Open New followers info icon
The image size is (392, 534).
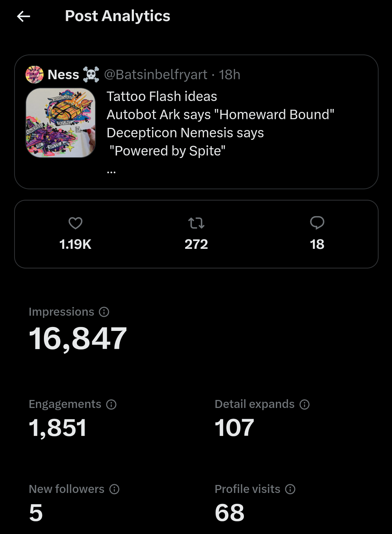point(114,489)
